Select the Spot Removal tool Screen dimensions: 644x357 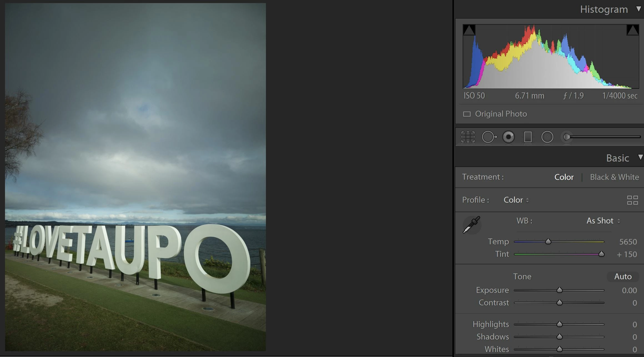pos(489,137)
